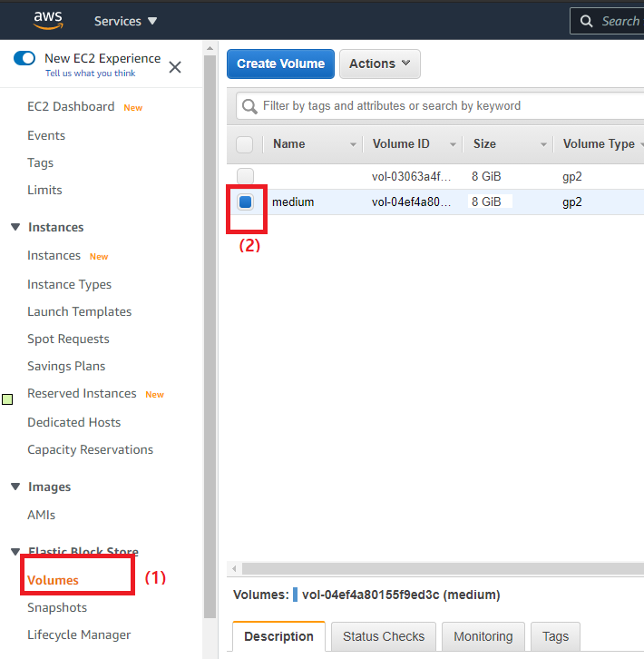Collapse the Images section triangle

pyautogui.click(x=15, y=487)
